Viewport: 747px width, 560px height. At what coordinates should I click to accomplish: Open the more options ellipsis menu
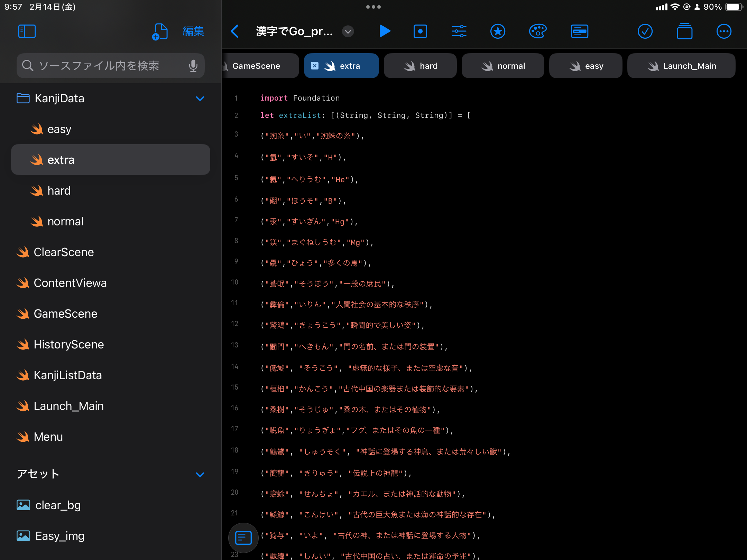pos(723,31)
